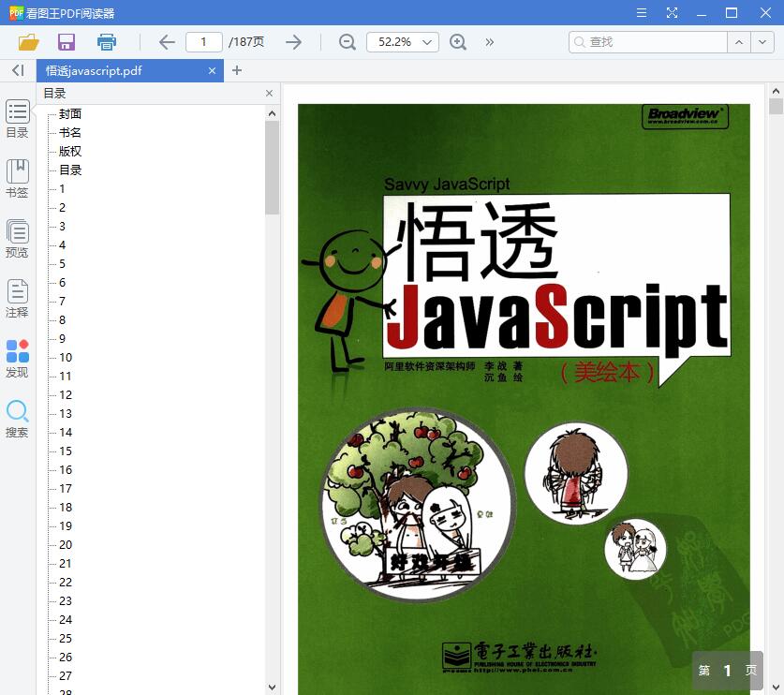
Task: Click the 查找 search input box
Action: (x=648, y=42)
